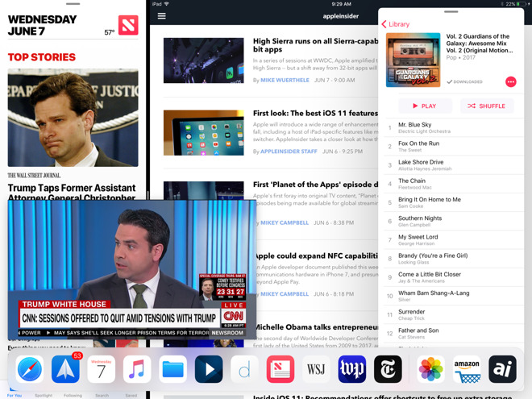Image resolution: width=532 pixels, height=399 pixels.
Task: Play track Brandy (You're a Fine Girl)
Action: tap(454, 258)
